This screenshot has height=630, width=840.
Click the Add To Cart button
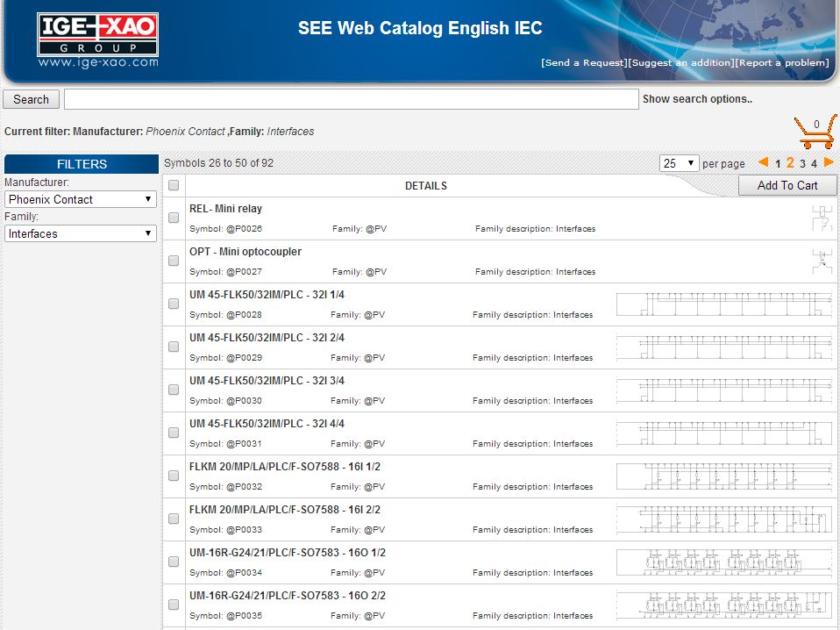787,185
